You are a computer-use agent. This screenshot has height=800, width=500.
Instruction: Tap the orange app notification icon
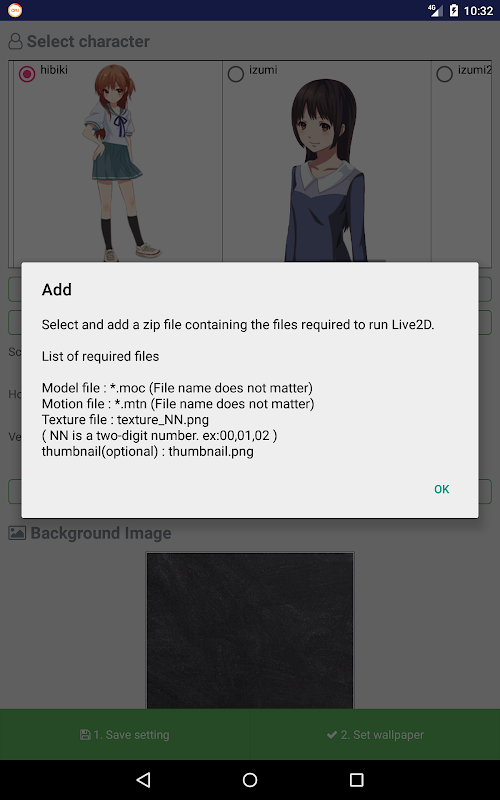[15, 10]
